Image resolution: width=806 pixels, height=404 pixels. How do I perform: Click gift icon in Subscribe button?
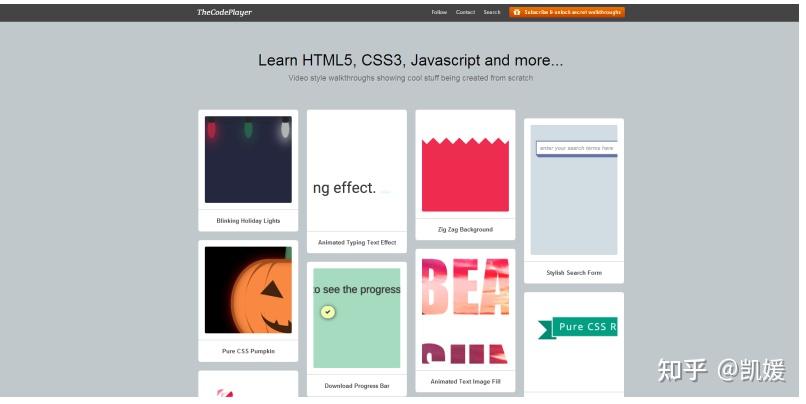click(x=517, y=12)
